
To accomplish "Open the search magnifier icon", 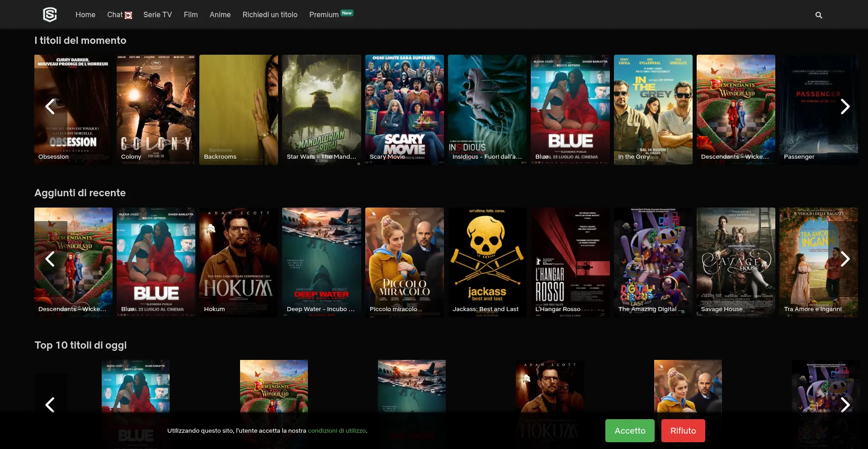I will (819, 15).
